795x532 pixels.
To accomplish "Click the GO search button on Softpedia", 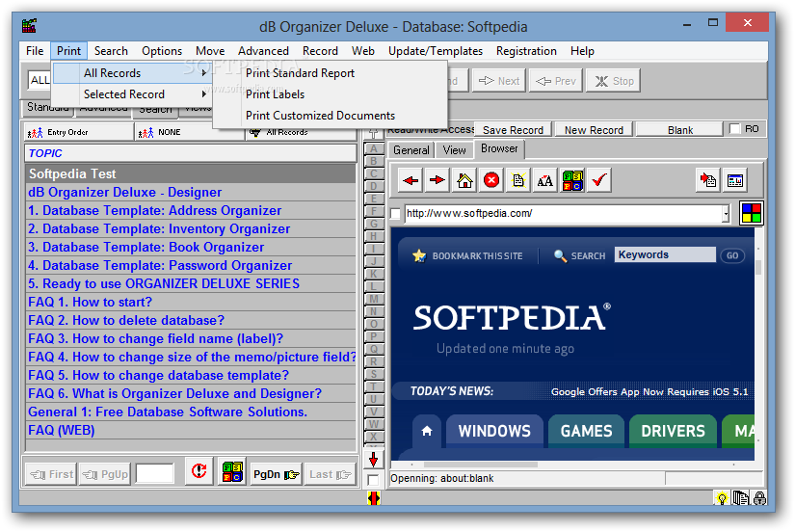I will tap(732, 255).
